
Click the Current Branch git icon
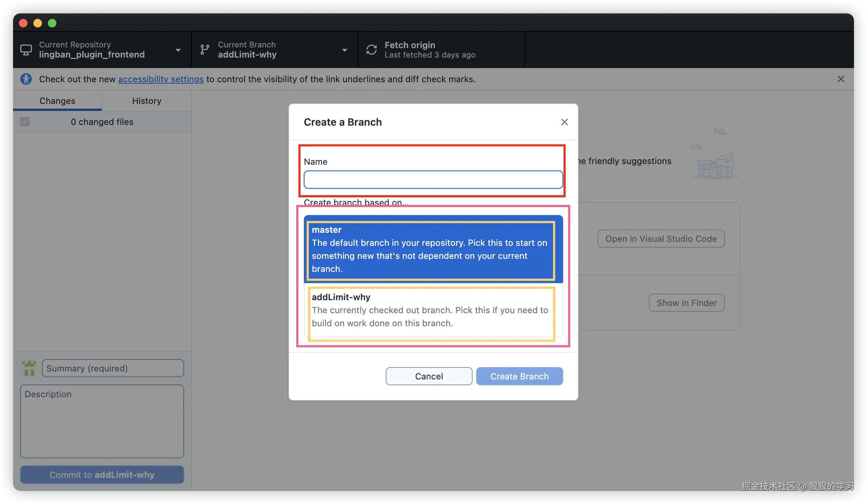[x=205, y=50]
